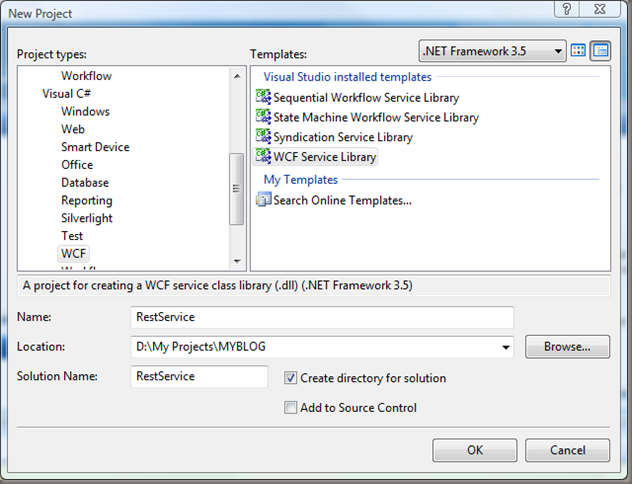Select the Smart Device project type
This screenshot has height=484, width=632.
[x=95, y=147]
